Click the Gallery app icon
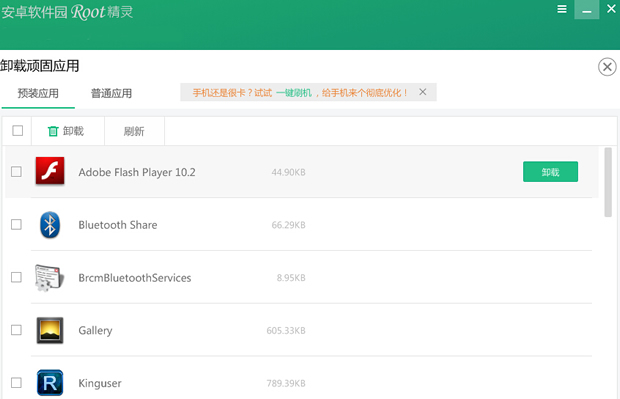 50,330
